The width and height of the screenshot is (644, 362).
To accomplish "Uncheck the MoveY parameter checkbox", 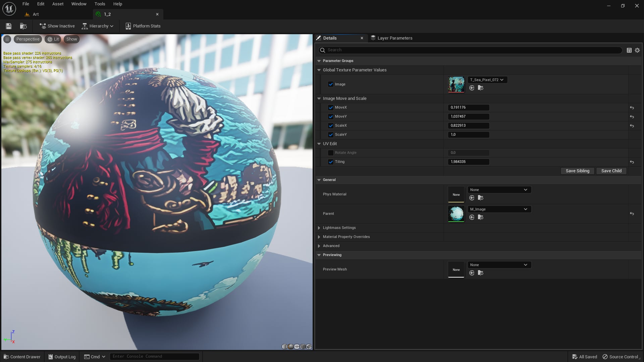I will click(x=331, y=117).
